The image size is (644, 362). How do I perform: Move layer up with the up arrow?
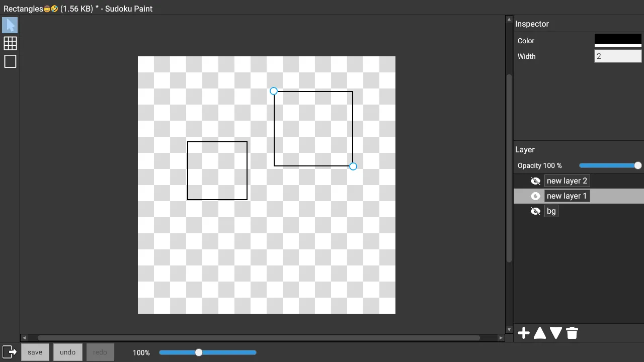pos(540,333)
